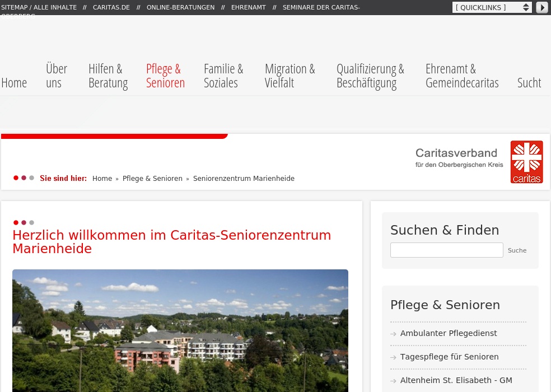Open the Sucht section

click(x=529, y=82)
